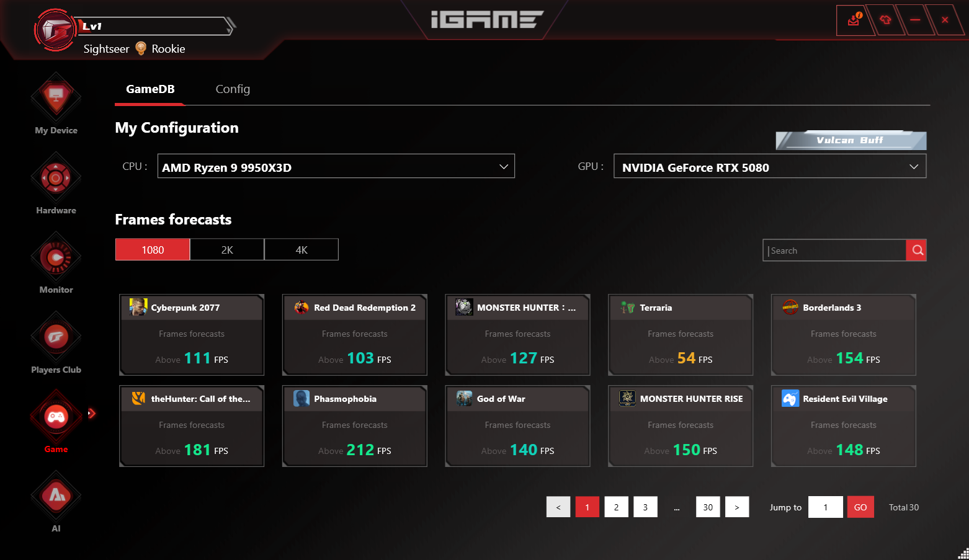
Task: Open the Monster Hunter 127 FPS forecast
Action: coord(517,335)
